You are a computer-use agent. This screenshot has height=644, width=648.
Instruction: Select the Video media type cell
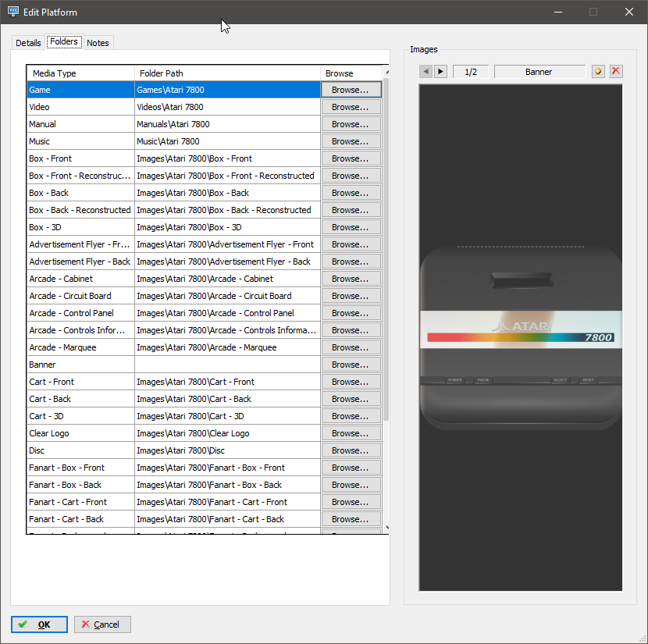80,107
